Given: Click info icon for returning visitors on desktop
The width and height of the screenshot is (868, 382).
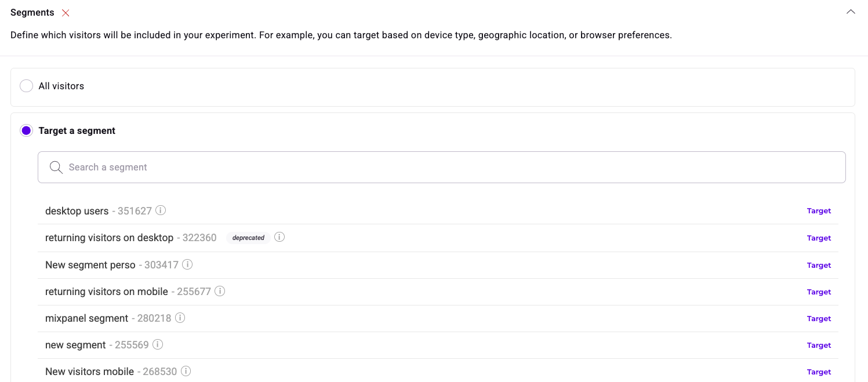Looking at the screenshot, I should [279, 237].
